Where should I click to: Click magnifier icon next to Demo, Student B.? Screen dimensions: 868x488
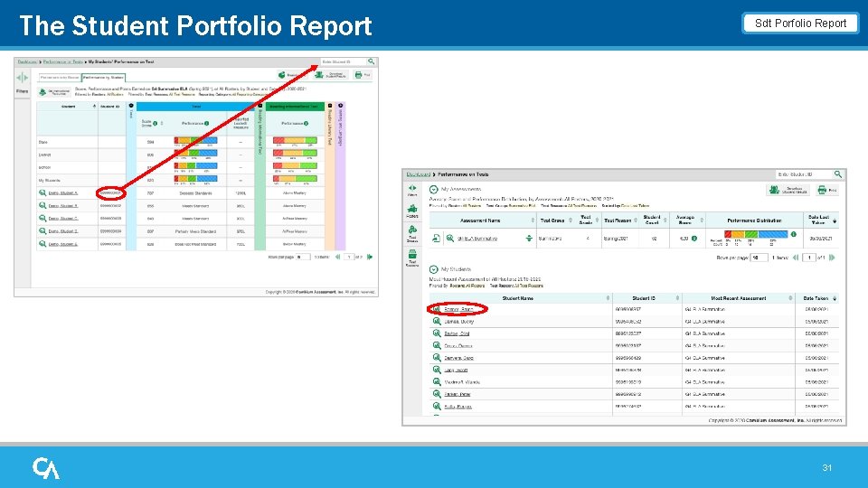42,206
